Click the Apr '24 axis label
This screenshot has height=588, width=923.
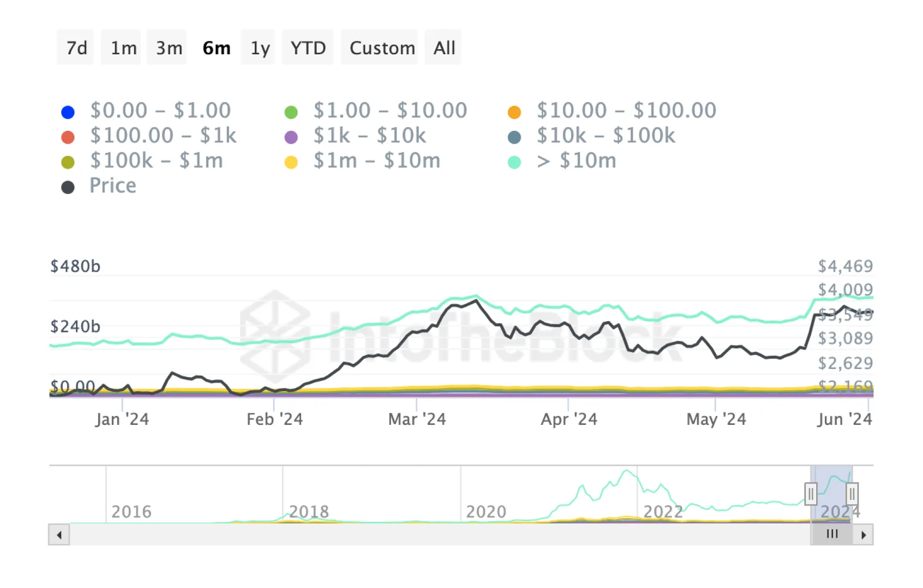(x=569, y=419)
